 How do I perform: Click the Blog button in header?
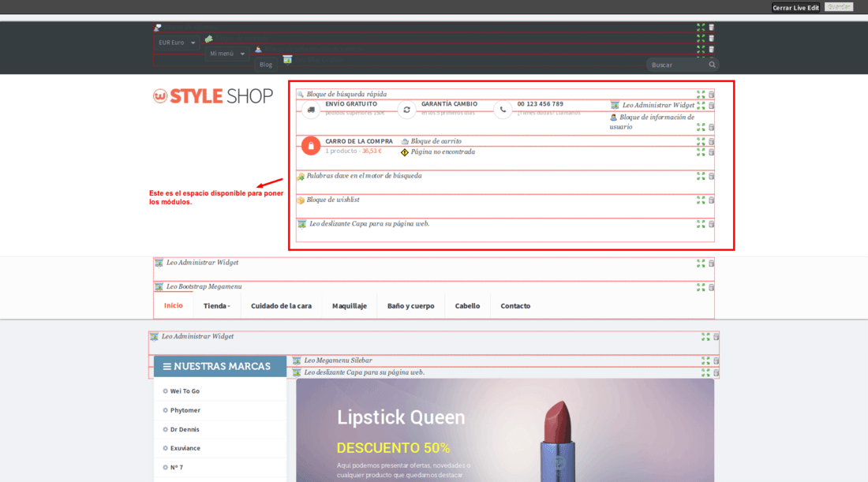[x=266, y=65]
